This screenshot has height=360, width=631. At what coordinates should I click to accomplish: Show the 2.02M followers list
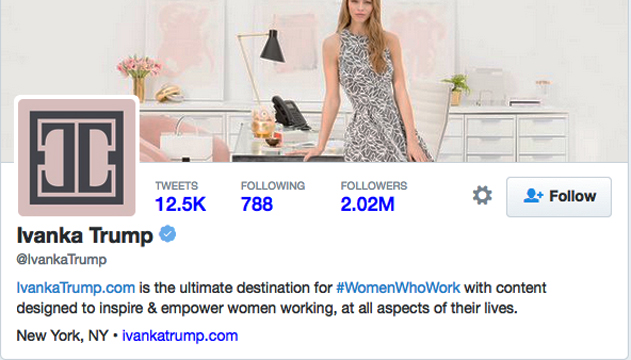point(367,204)
